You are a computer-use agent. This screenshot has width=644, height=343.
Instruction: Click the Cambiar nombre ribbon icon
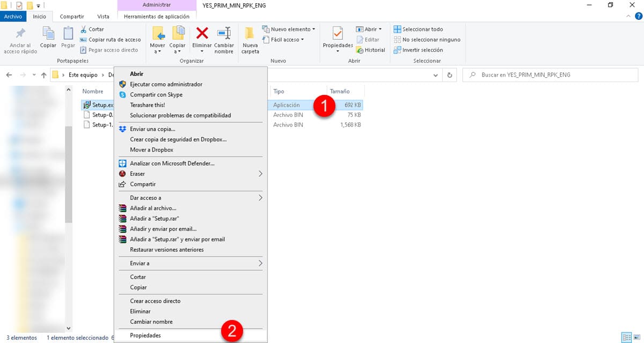coord(224,34)
